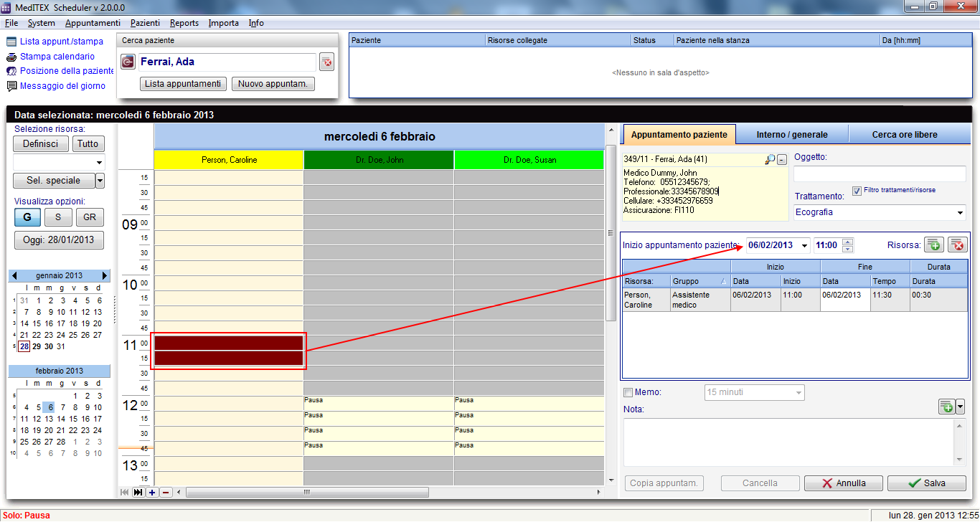980x522 pixels.
Task: Click the dark red 11:00 appointment block
Action: [229, 351]
